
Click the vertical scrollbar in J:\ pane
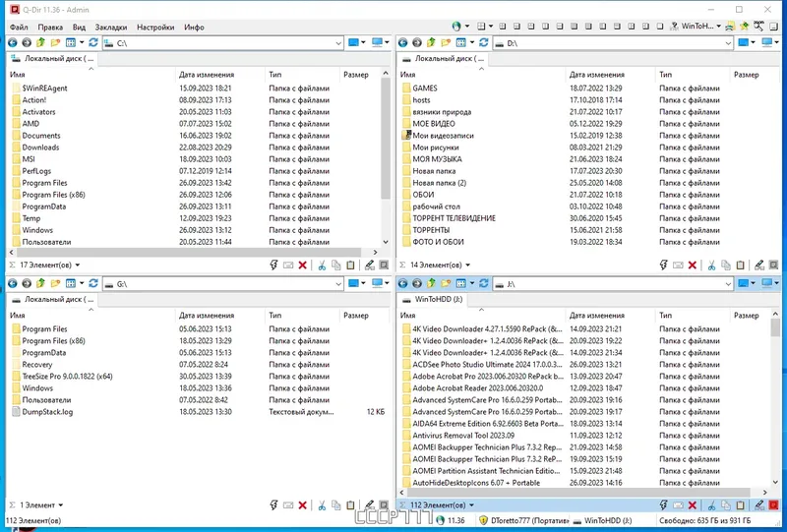[775, 327]
